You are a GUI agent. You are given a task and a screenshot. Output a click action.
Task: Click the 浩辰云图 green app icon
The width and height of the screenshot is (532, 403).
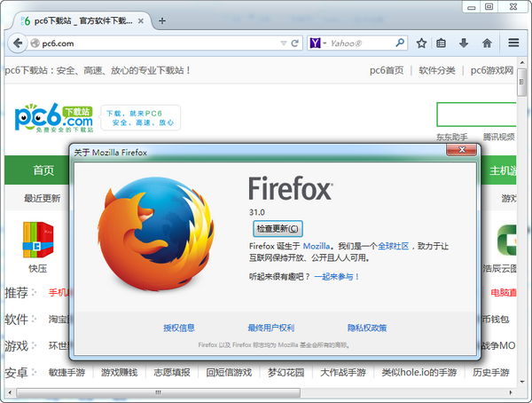(x=506, y=240)
